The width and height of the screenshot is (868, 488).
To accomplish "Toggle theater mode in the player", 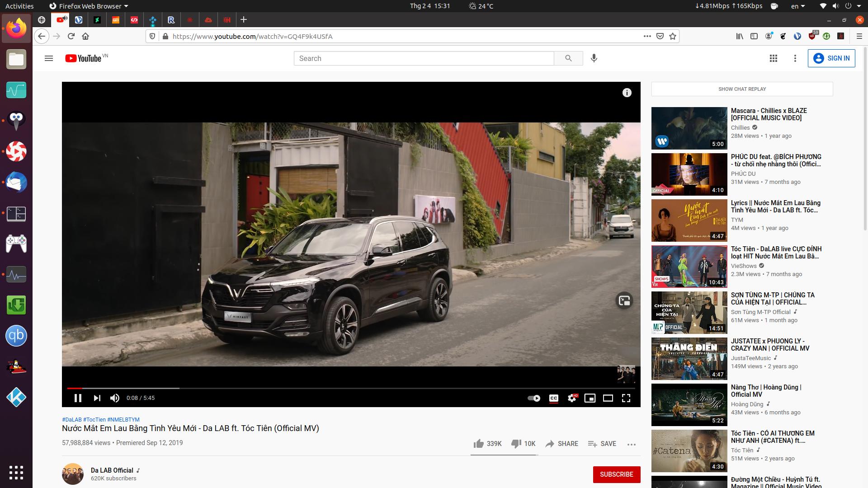I will pos(608,398).
